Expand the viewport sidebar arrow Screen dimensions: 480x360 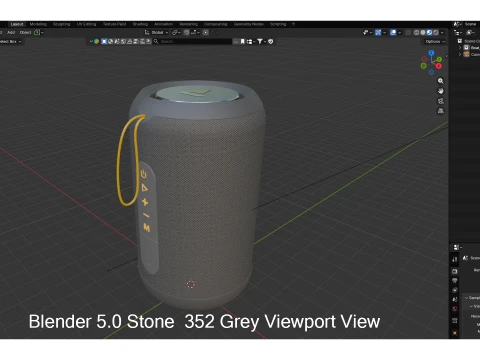coord(447,56)
